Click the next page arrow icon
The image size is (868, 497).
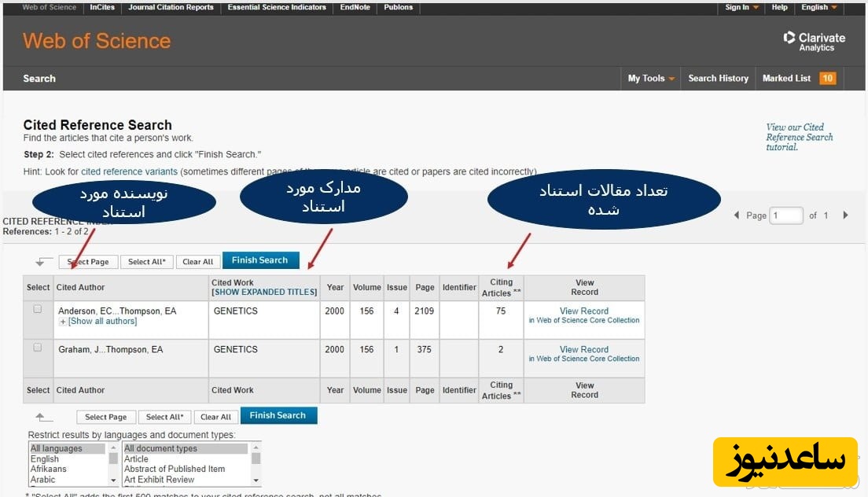click(x=845, y=215)
